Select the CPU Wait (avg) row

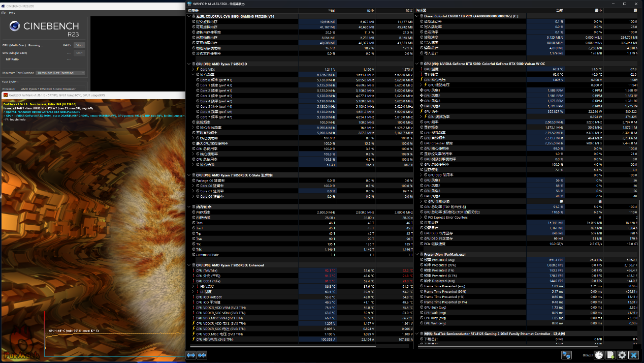pos(528,323)
